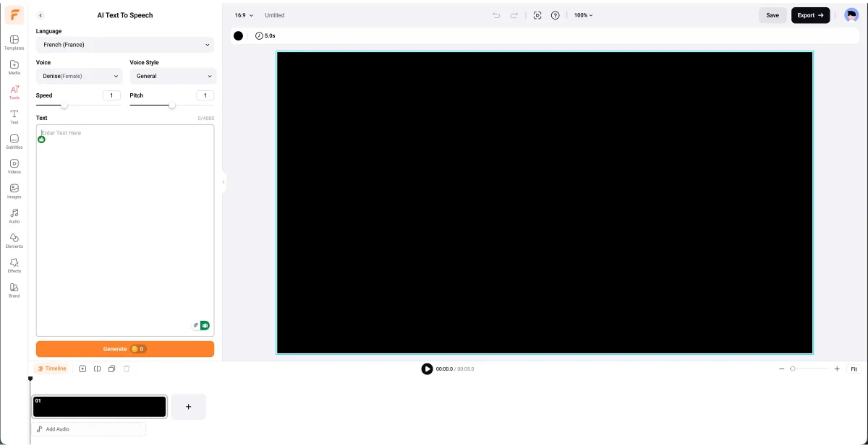Expand the Voice Style dropdown labeled General
Screen dimensions: 868x448
(x=172, y=76)
